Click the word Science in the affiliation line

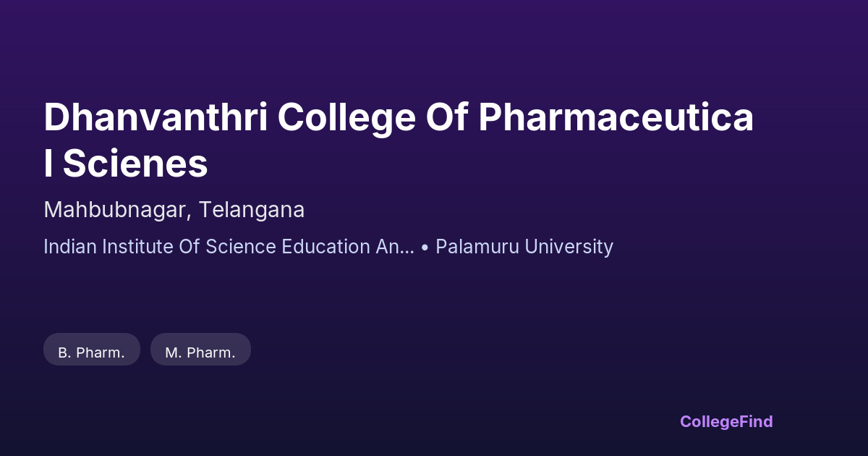[x=240, y=247]
